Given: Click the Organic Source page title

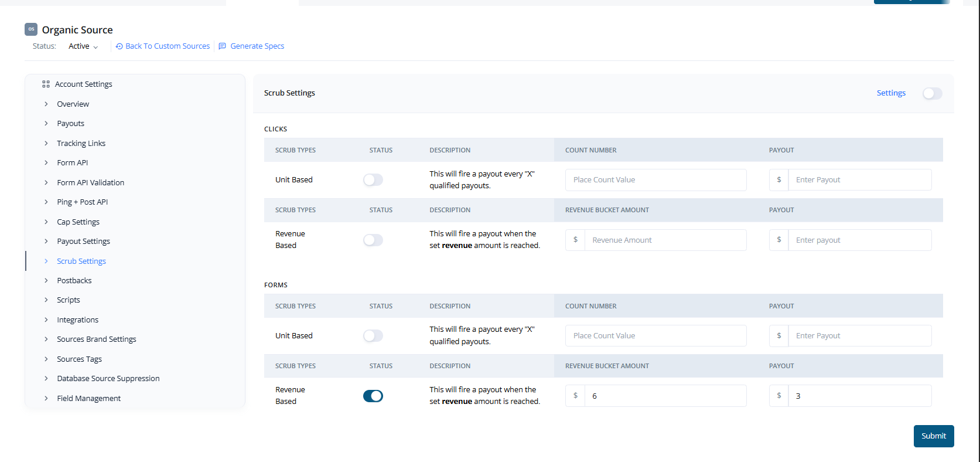Looking at the screenshot, I should 77,30.
